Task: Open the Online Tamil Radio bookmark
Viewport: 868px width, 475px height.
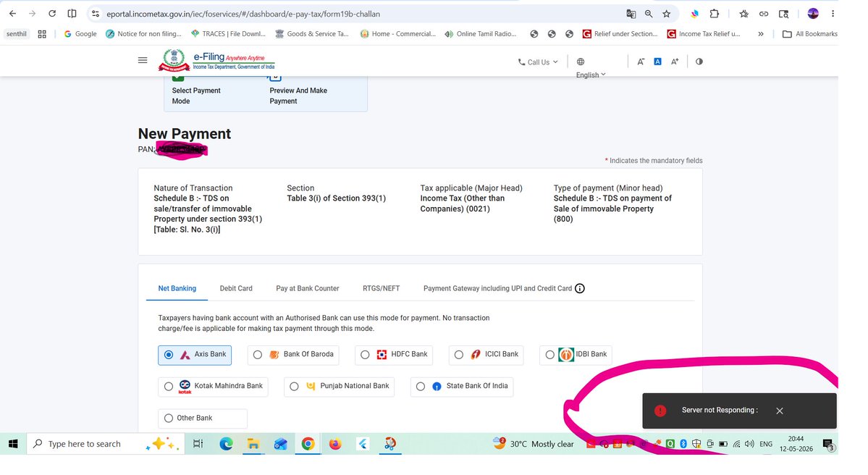Action: point(481,34)
